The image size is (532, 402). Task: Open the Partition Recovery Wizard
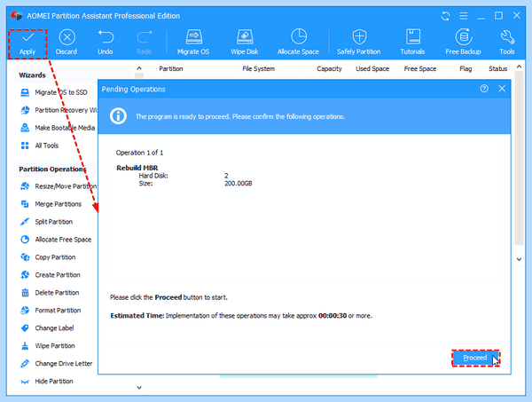[x=59, y=110]
